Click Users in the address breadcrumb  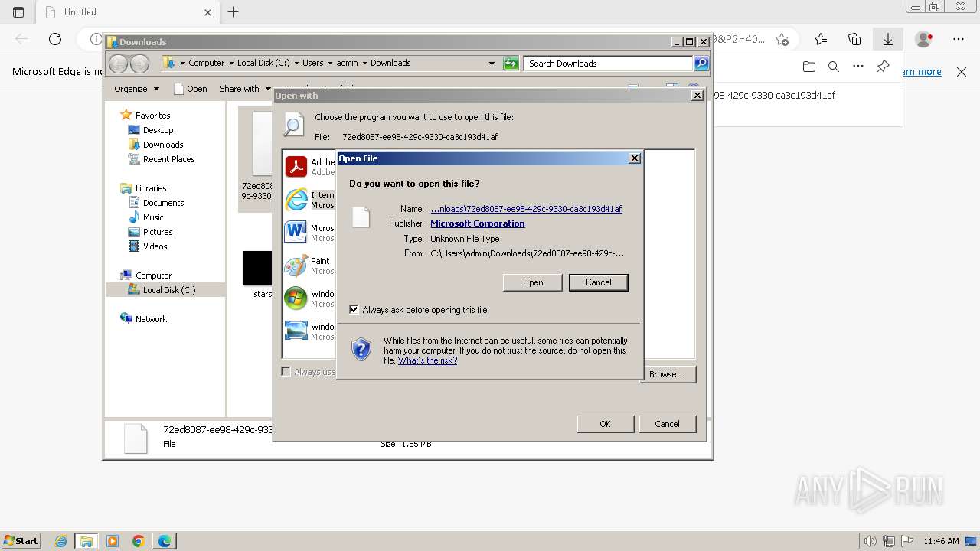coord(312,63)
